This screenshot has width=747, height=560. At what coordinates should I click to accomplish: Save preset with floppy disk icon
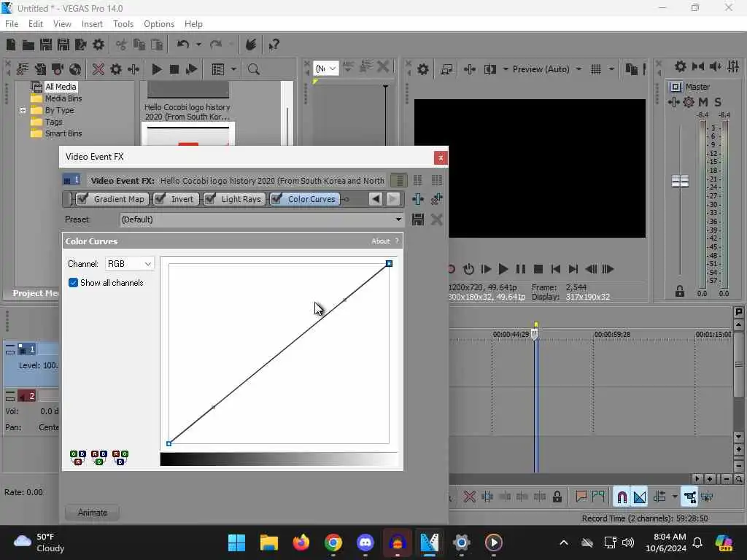(418, 219)
